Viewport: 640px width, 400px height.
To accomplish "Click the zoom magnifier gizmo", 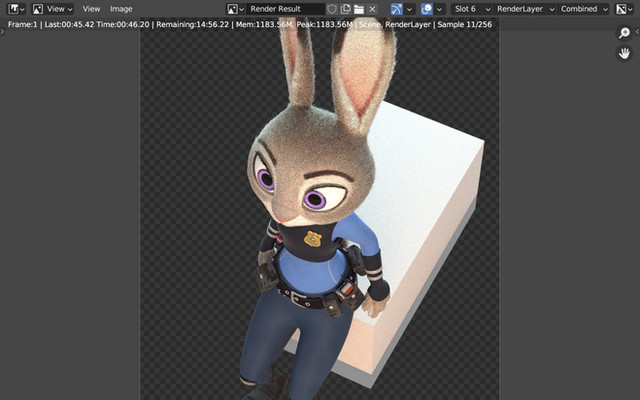I will (624, 33).
